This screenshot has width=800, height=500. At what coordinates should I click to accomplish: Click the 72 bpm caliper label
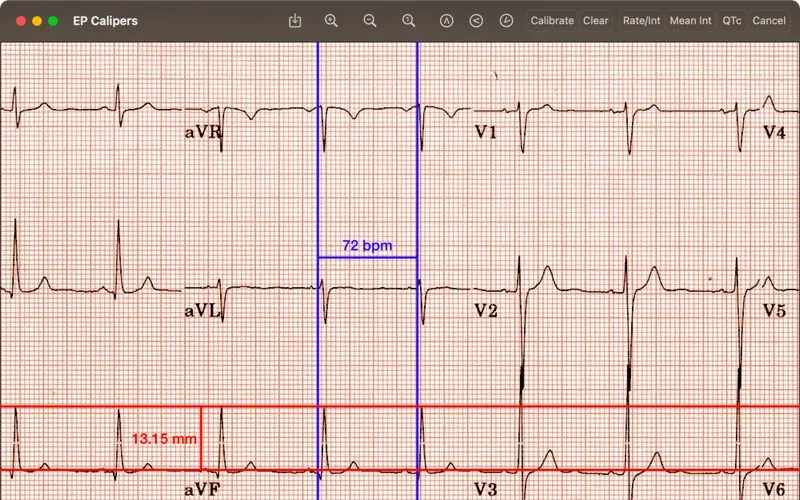[x=367, y=245]
